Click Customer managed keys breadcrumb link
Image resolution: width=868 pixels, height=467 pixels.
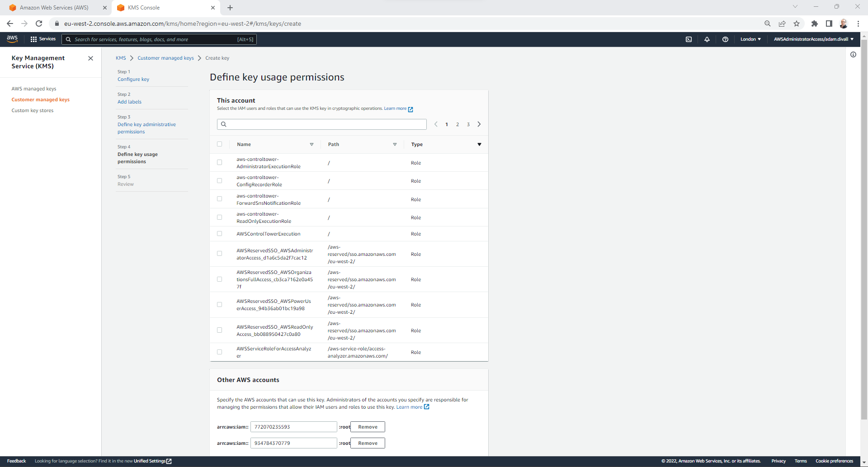[165, 58]
